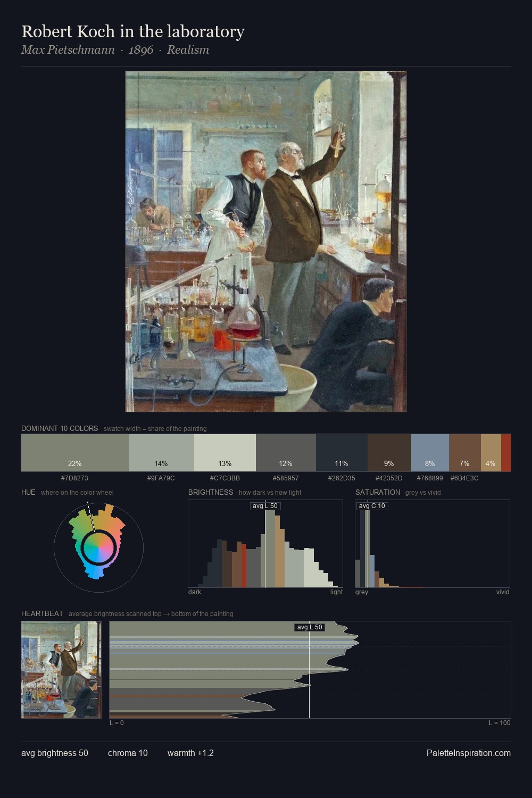Click the narrow red-rust swatch at far right
This screenshot has width=532, height=798.
pos(506,453)
